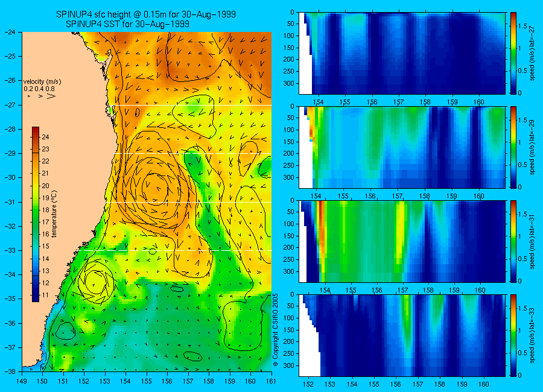Click the largest arrow in the velocity legend
The height and width of the screenshot is (392, 543).
pyautogui.click(x=51, y=96)
